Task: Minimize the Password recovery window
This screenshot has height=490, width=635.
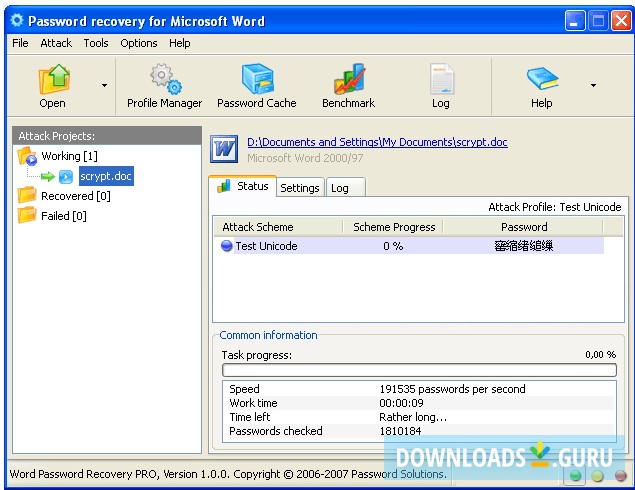Action: click(575, 21)
